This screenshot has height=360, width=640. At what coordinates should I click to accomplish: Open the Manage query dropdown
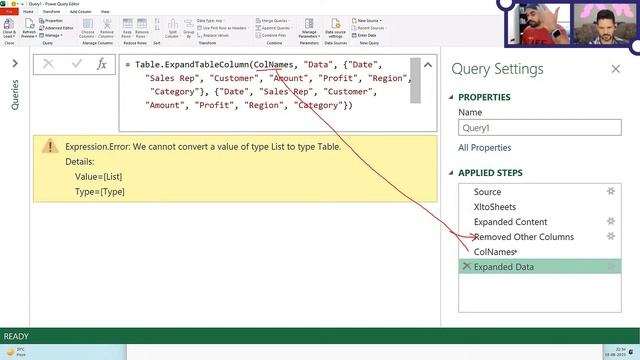click(x=51, y=35)
